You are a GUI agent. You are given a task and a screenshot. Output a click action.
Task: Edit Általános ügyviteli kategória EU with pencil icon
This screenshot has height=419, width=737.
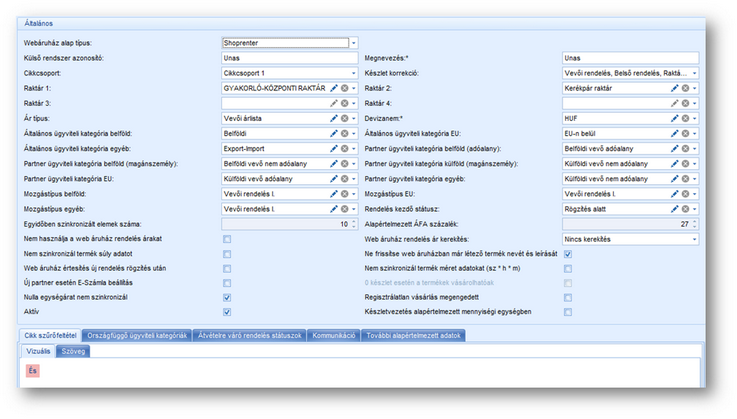675,133
